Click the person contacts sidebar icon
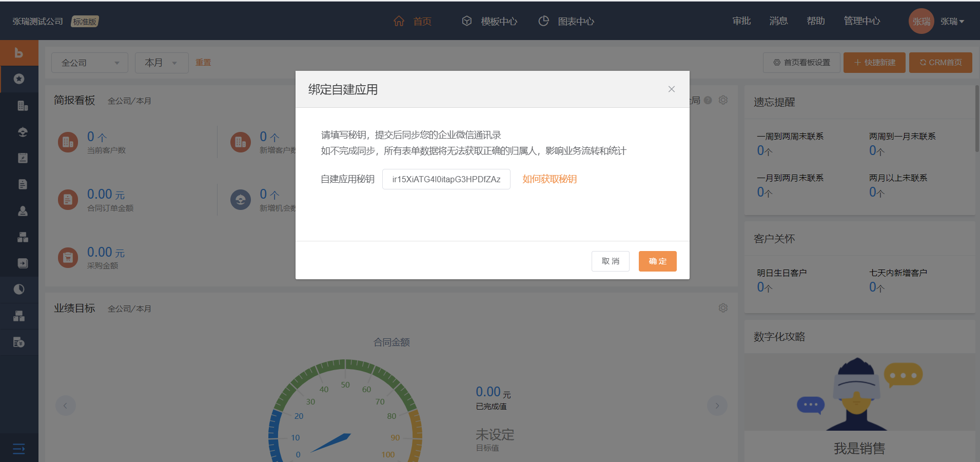980x462 pixels. pyautogui.click(x=23, y=211)
